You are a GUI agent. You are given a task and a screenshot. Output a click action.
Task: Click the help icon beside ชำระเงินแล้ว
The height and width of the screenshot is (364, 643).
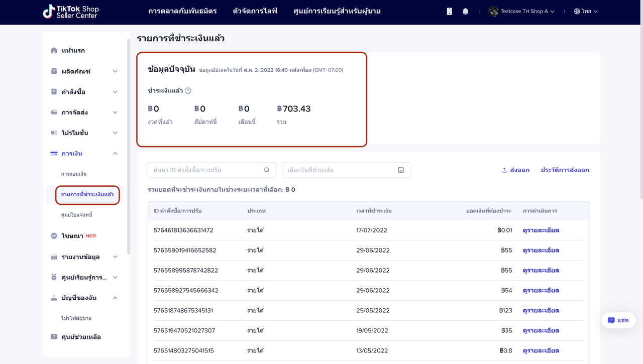(x=188, y=91)
